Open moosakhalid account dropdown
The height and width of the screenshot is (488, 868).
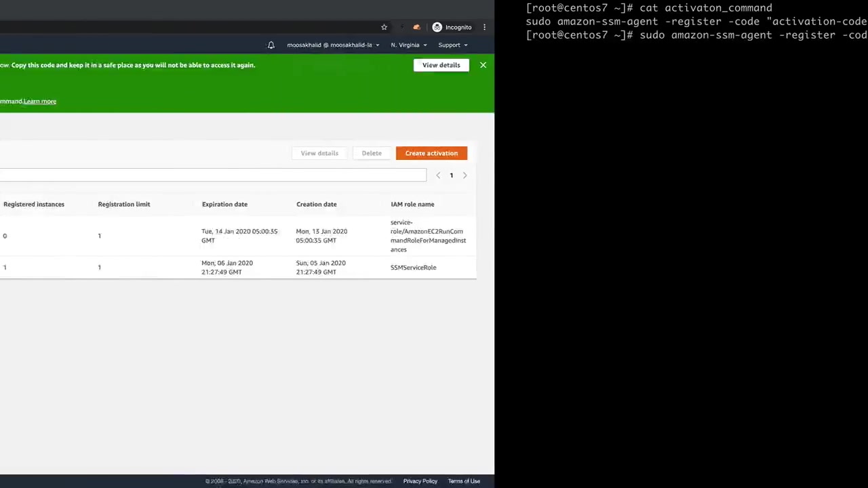point(333,45)
